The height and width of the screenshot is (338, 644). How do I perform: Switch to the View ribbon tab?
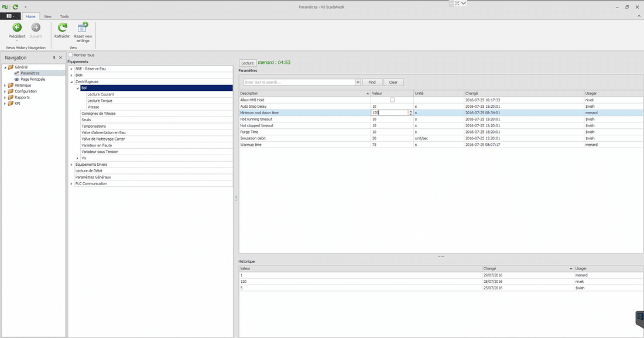tap(47, 16)
